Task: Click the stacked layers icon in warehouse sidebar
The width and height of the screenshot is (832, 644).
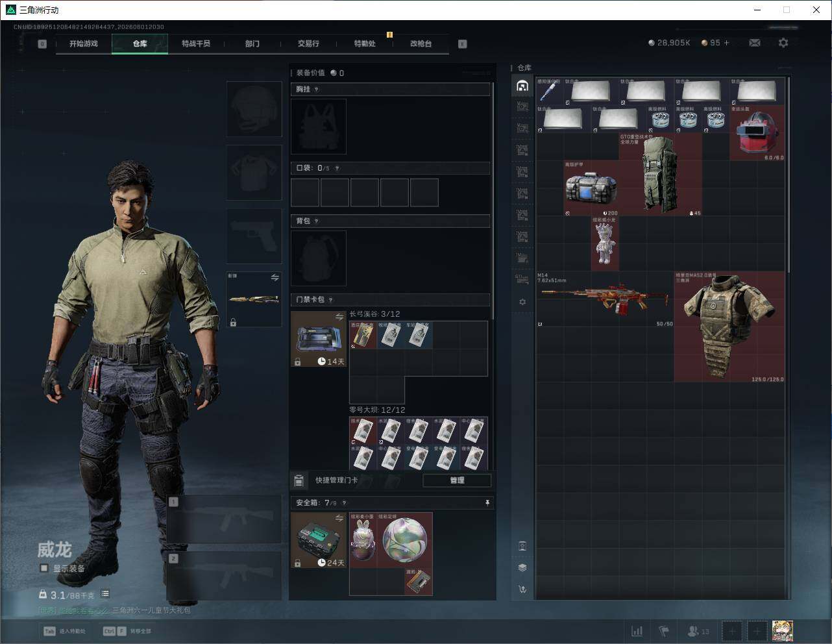Action: (x=522, y=567)
